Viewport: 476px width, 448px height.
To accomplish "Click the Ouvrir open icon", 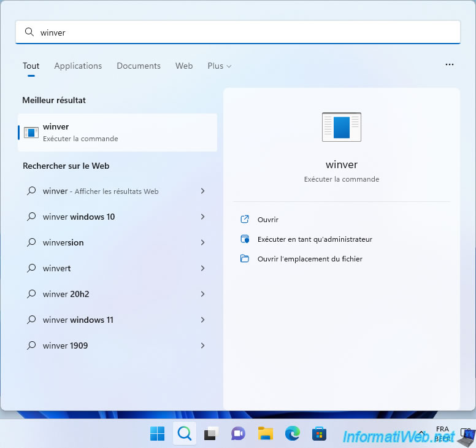I will (245, 219).
